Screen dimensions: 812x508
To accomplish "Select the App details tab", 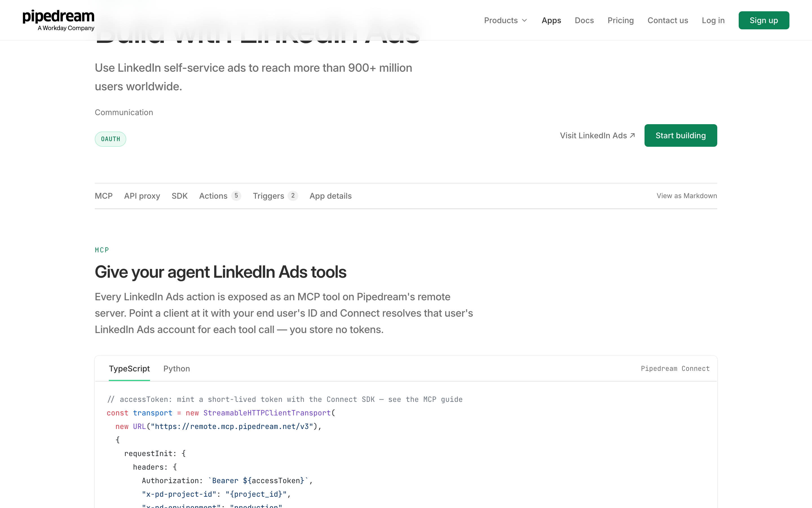I will (330, 196).
